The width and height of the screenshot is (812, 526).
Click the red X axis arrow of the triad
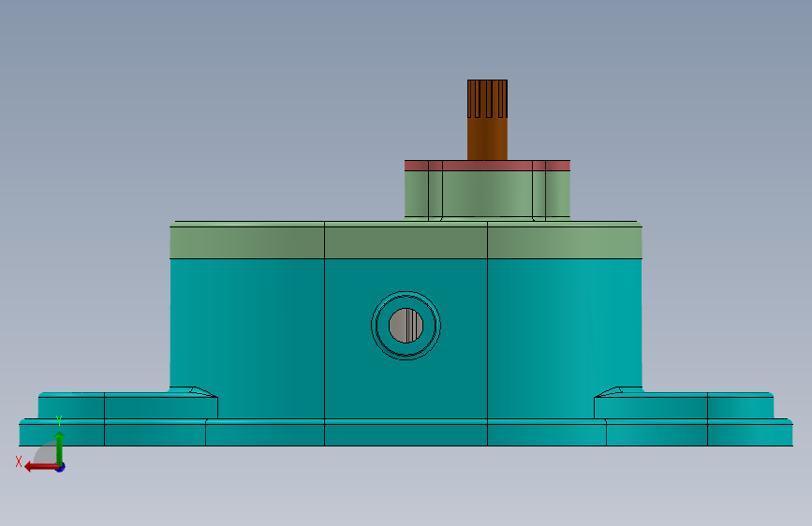41,467
